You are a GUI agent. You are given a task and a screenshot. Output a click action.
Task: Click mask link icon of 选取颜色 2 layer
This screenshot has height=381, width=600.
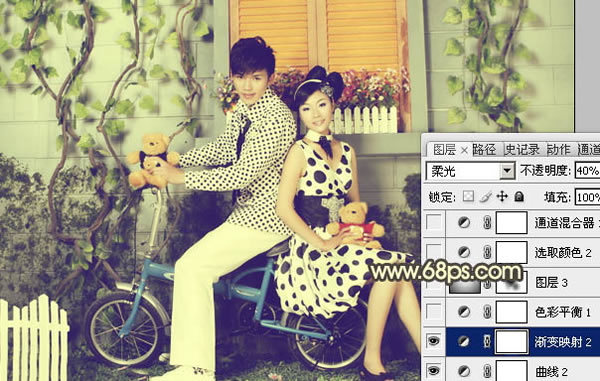point(487,252)
